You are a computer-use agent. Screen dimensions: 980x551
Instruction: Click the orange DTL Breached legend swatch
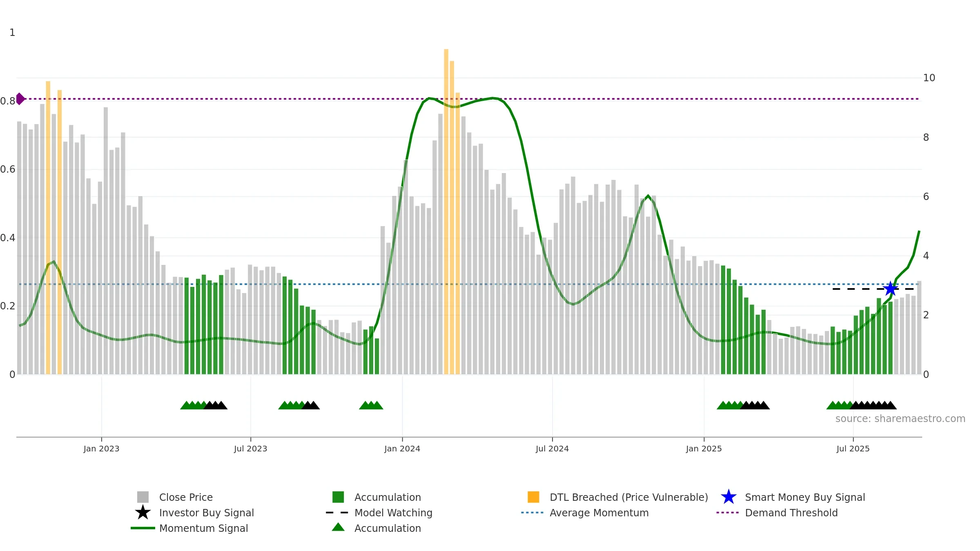[x=533, y=497]
